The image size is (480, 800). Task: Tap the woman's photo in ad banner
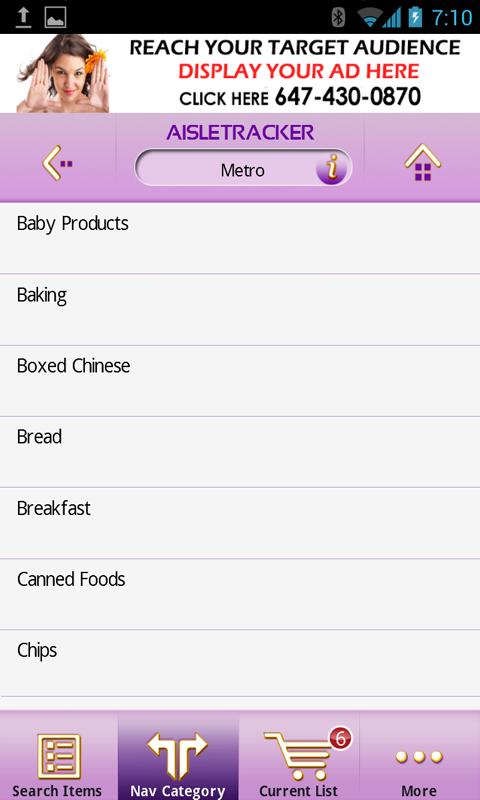point(63,73)
